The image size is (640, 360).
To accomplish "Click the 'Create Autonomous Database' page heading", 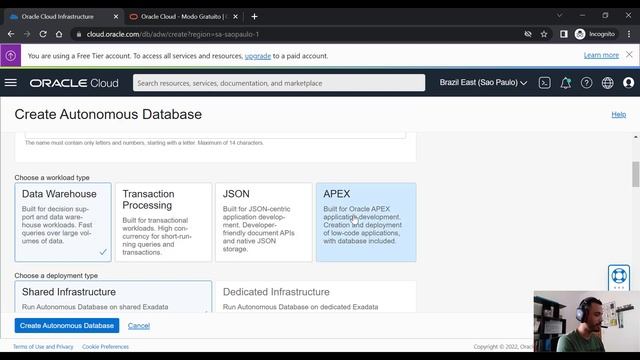I will click(108, 114).
